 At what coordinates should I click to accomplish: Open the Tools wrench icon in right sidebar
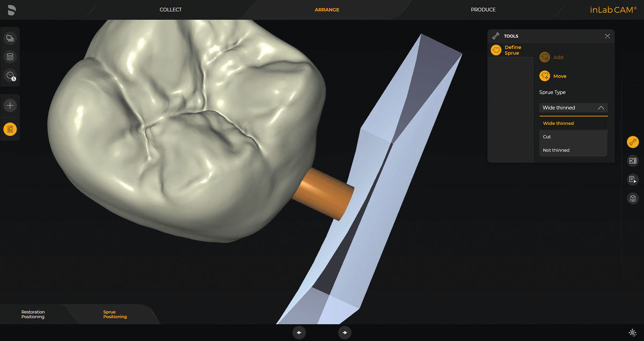point(633,142)
